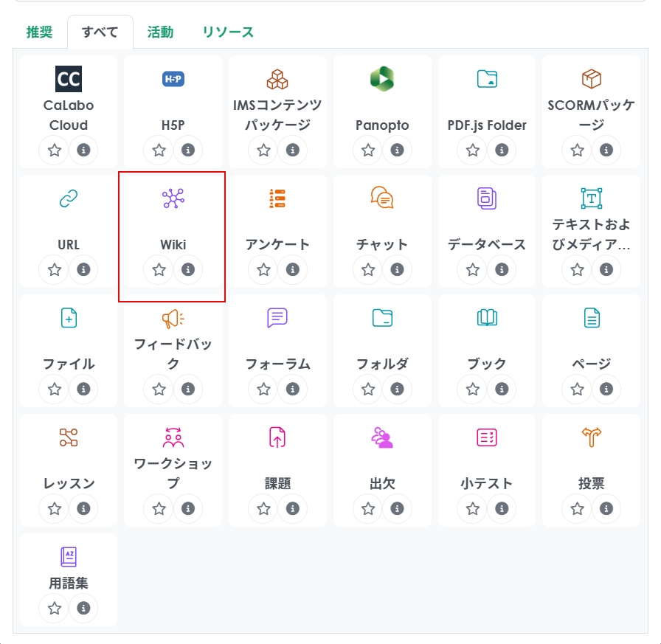The width and height of the screenshot is (661, 644).
Task: Choose the H5P activity icon
Action: click(173, 79)
